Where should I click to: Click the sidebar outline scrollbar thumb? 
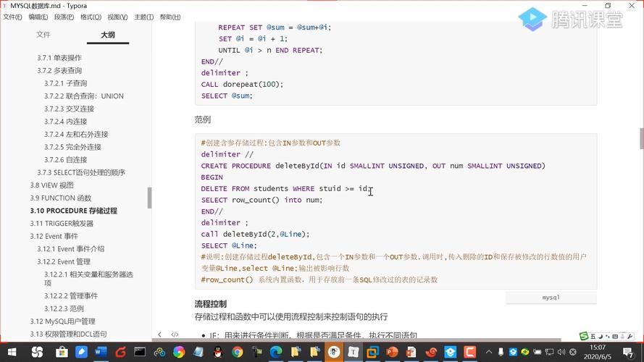click(149, 198)
